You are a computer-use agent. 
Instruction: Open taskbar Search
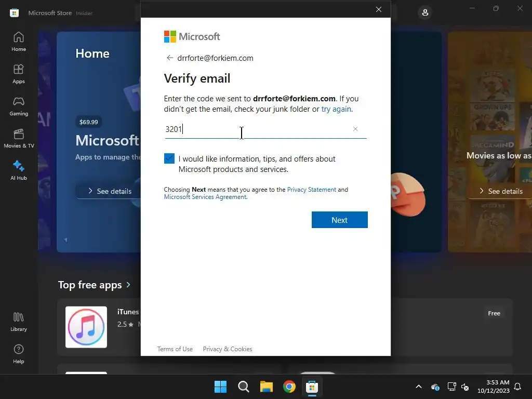(243, 387)
